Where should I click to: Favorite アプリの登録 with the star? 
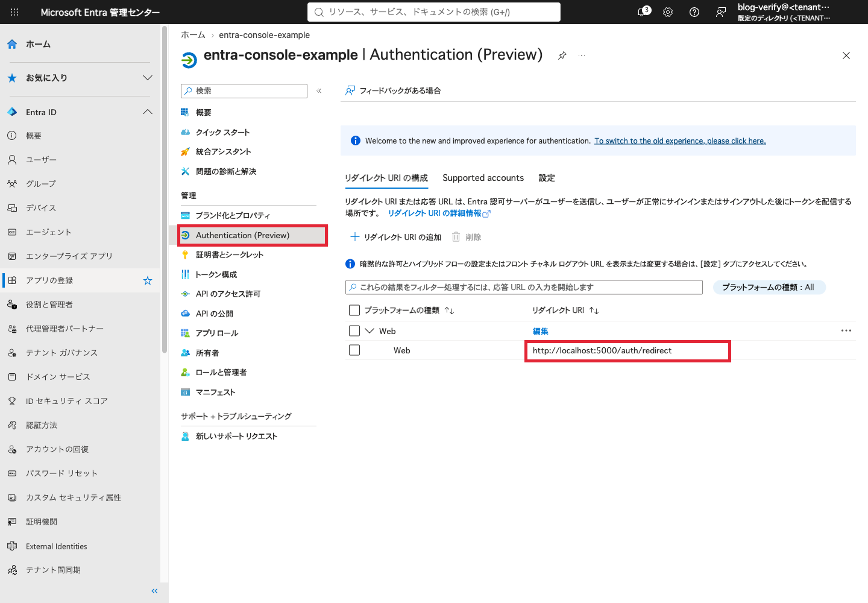pos(148,280)
